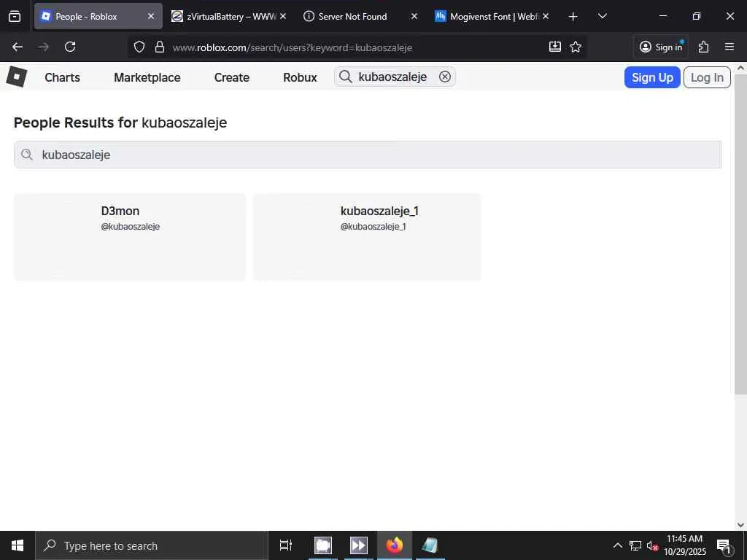
Task: Clear the Roblox header search with X icon
Action: point(444,77)
